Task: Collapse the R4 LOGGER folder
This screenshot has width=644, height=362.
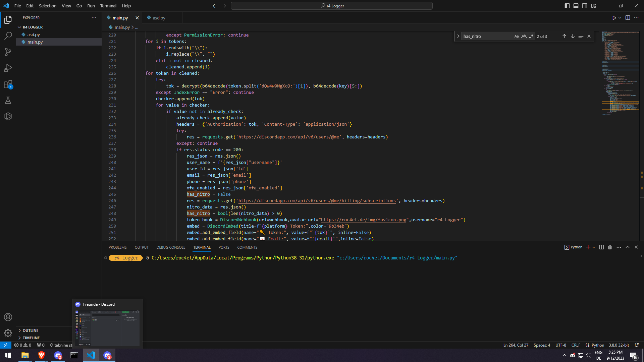Action: click(x=19, y=27)
